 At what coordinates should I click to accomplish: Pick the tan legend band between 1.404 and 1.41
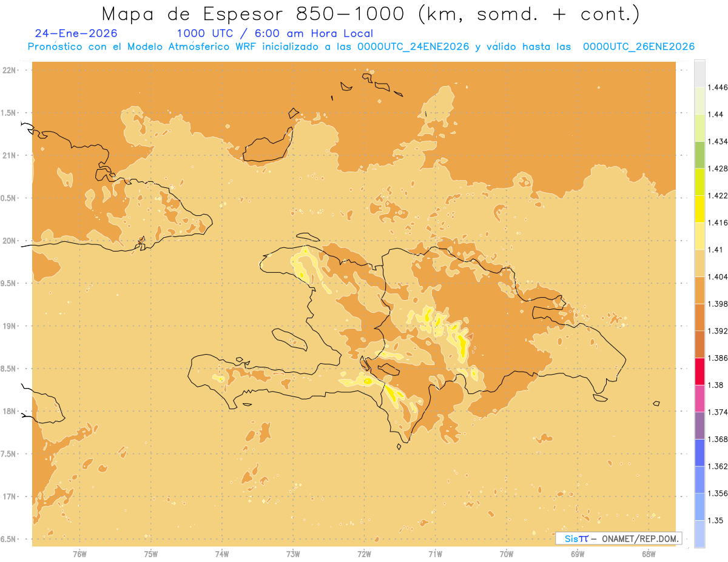pos(699,263)
